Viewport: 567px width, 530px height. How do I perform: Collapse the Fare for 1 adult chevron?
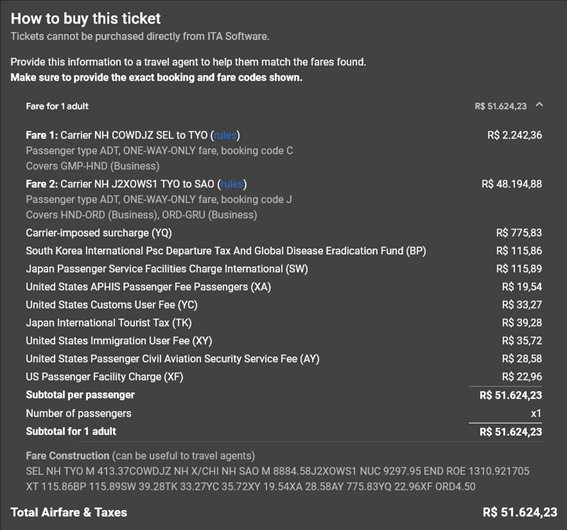(539, 105)
